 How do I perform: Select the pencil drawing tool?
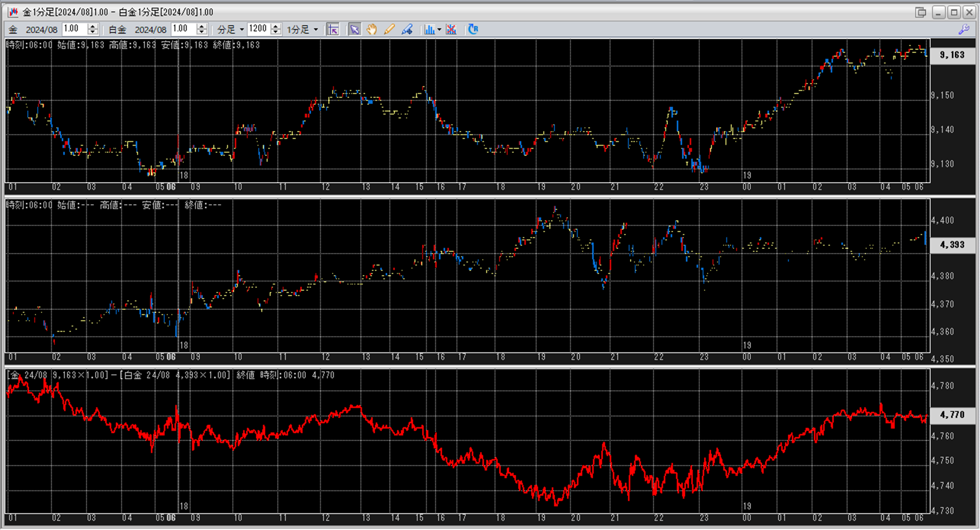point(389,30)
